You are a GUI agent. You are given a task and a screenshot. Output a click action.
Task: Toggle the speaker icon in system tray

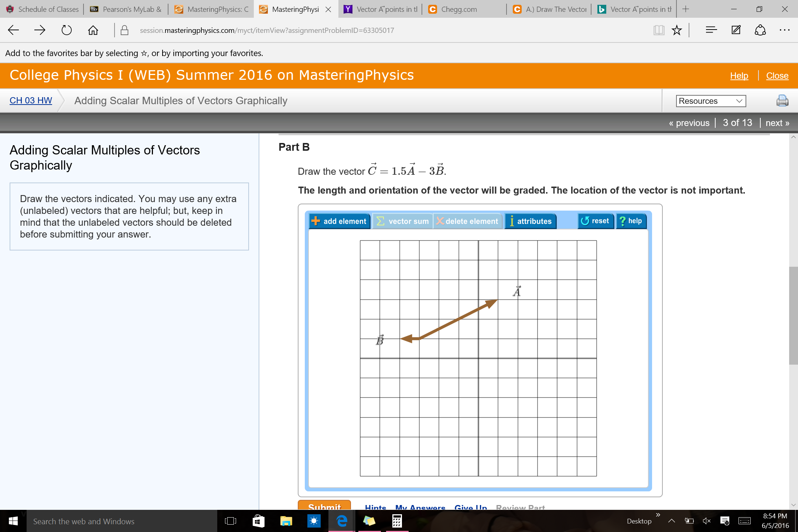click(x=706, y=521)
